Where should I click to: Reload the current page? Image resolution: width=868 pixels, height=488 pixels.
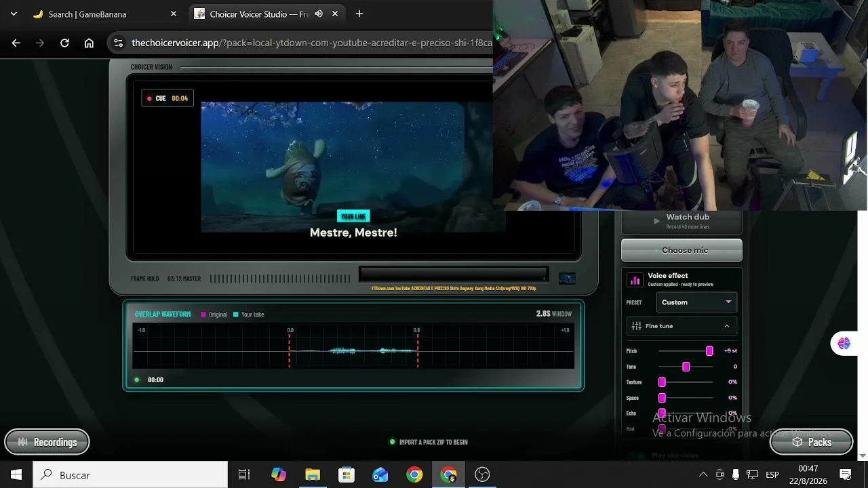pyautogui.click(x=64, y=43)
